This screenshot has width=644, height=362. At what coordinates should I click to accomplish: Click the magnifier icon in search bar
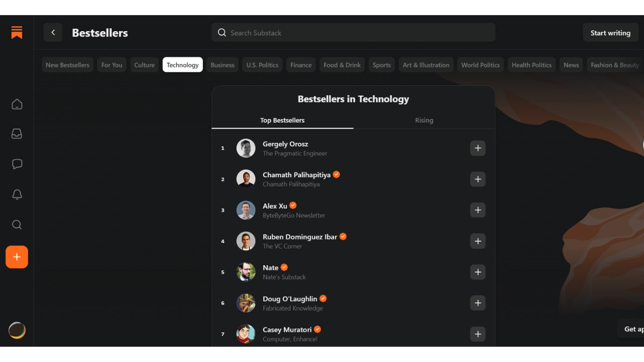(x=222, y=33)
